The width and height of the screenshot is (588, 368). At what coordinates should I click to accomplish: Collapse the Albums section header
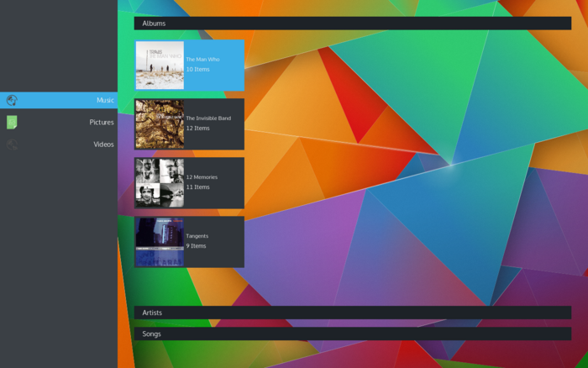(352, 24)
